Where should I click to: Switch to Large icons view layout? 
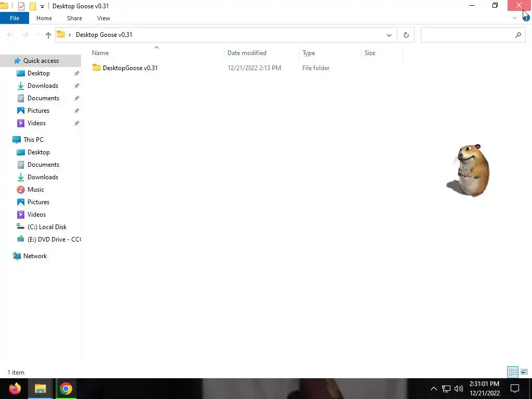524,372
